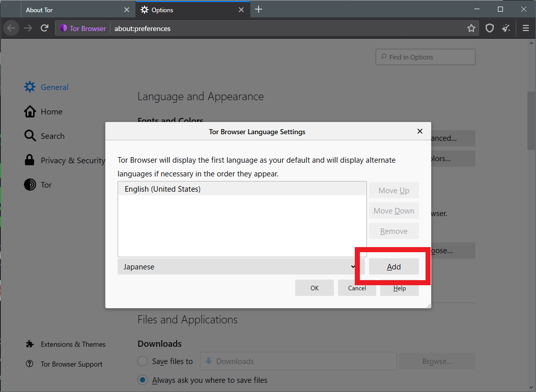Bookmark this page with the star icon
536x392 pixels.
[x=471, y=28]
